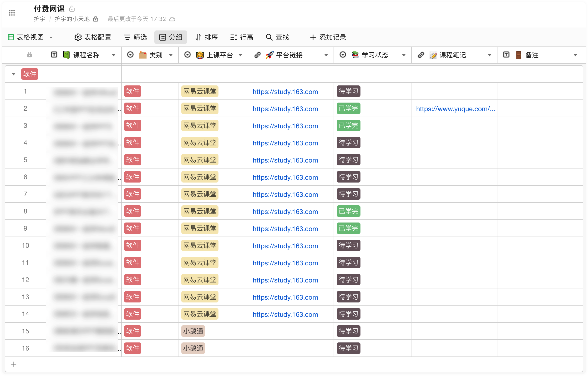Click 护宇 in the breadcrumb
Image resolution: width=588 pixels, height=376 pixels.
(x=39, y=19)
